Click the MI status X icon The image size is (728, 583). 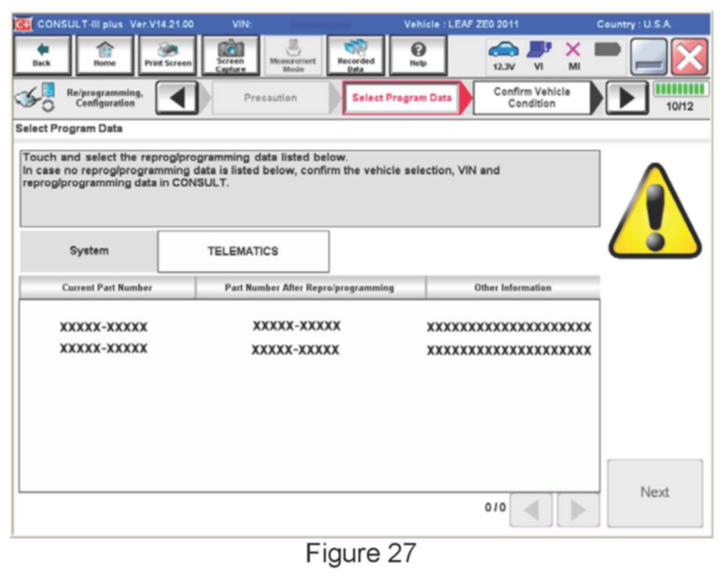click(573, 55)
